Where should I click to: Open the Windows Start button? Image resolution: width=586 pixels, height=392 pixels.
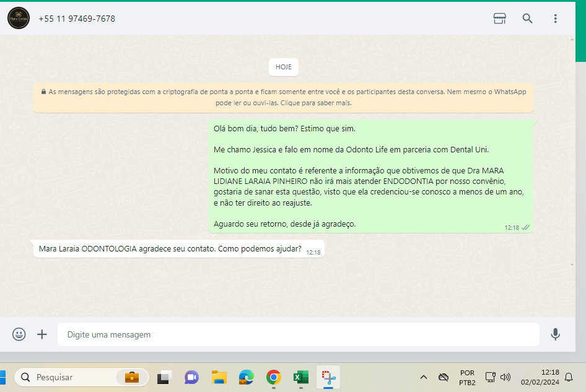tap(2, 377)
